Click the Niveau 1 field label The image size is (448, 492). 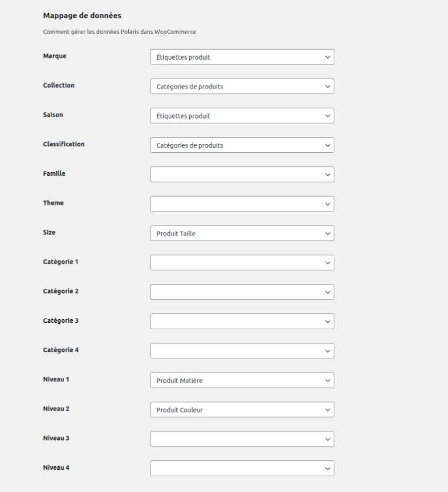pos(56,380)
